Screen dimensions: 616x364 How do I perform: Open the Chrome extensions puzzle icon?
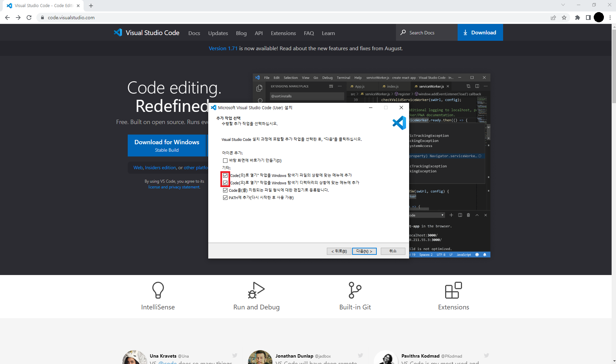click(x=578, y=18)
